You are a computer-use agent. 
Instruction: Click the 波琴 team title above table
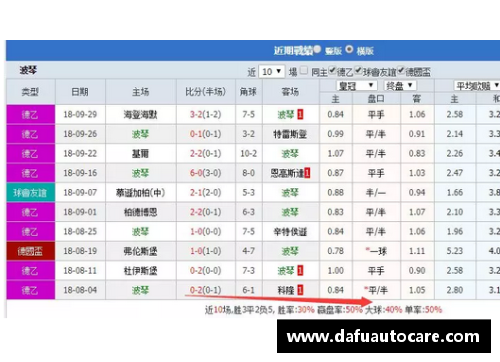28,70
